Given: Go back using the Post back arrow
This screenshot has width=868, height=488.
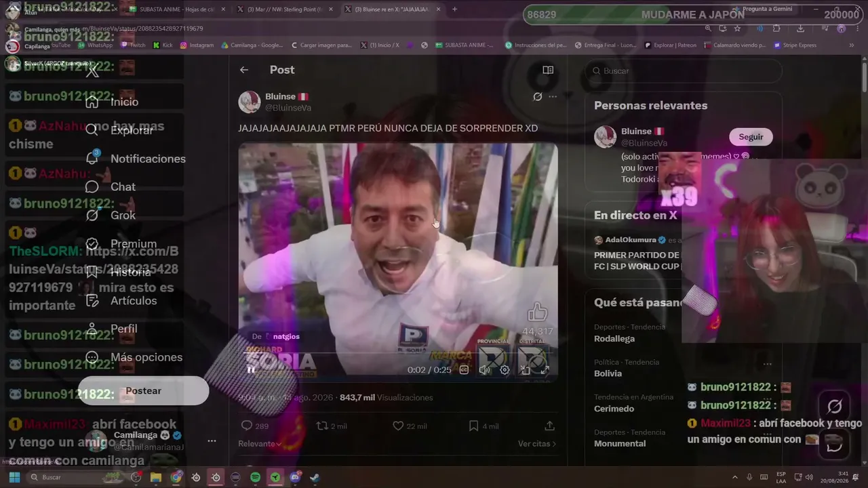Looking at the screenshot, I should click(x=244, y=70).
